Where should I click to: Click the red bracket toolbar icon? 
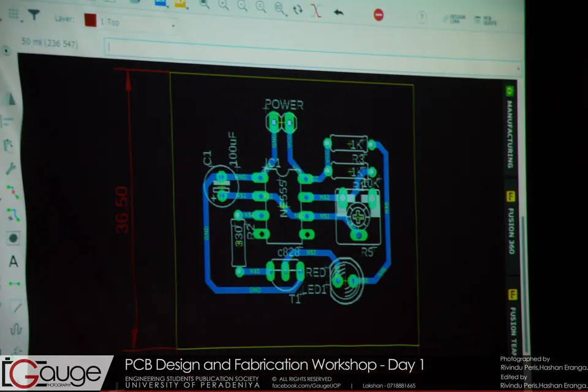(x=316, y=10)
